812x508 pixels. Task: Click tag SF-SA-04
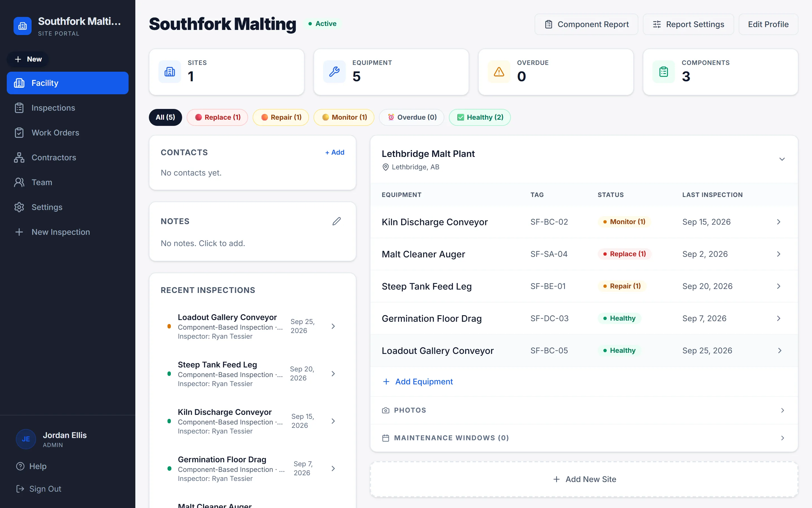point(549,254)
